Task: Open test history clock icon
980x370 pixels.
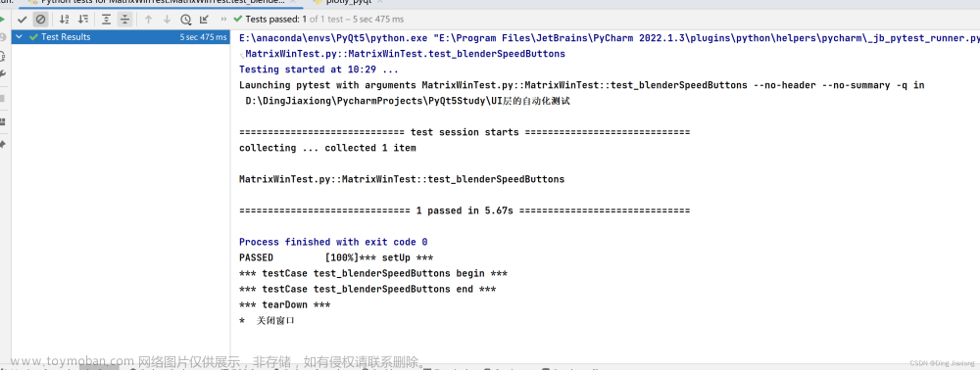Action: click(x=185, y=20)
